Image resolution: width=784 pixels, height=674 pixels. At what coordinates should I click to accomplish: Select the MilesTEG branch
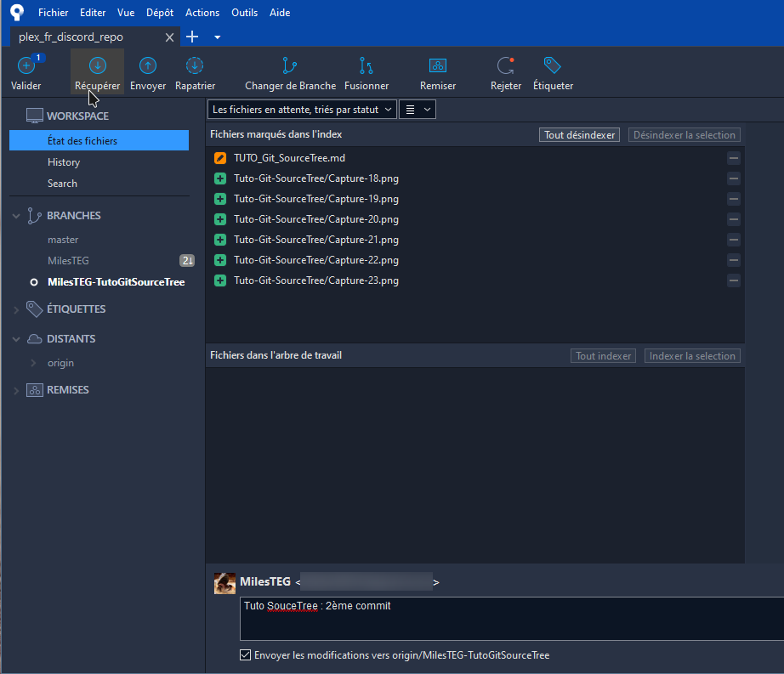point(69,261)
